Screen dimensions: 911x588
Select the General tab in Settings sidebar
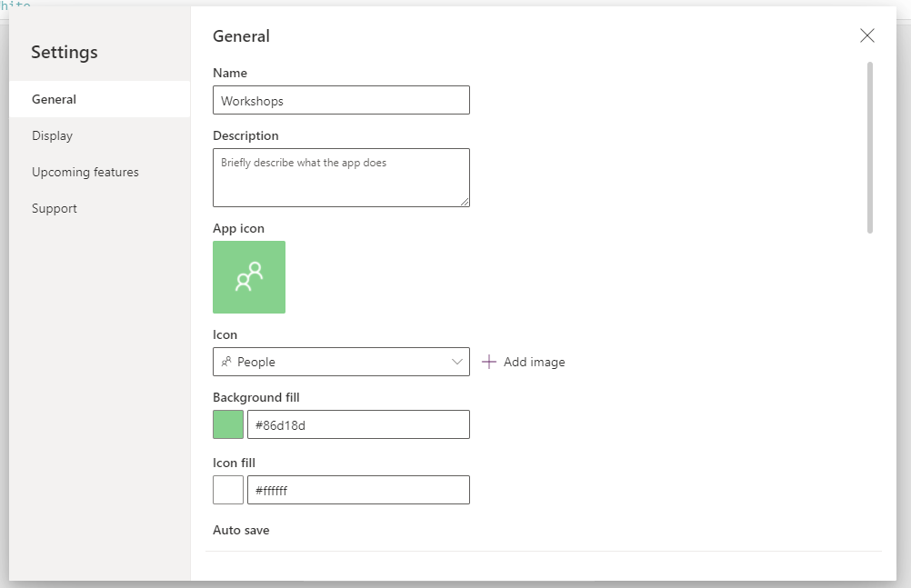point(54,99)
